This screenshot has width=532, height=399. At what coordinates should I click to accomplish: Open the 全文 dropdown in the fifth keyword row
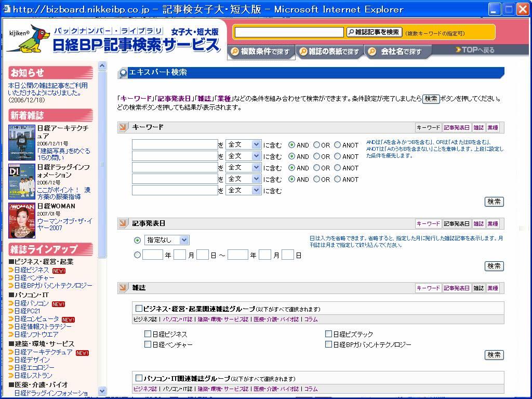[243, 190]
